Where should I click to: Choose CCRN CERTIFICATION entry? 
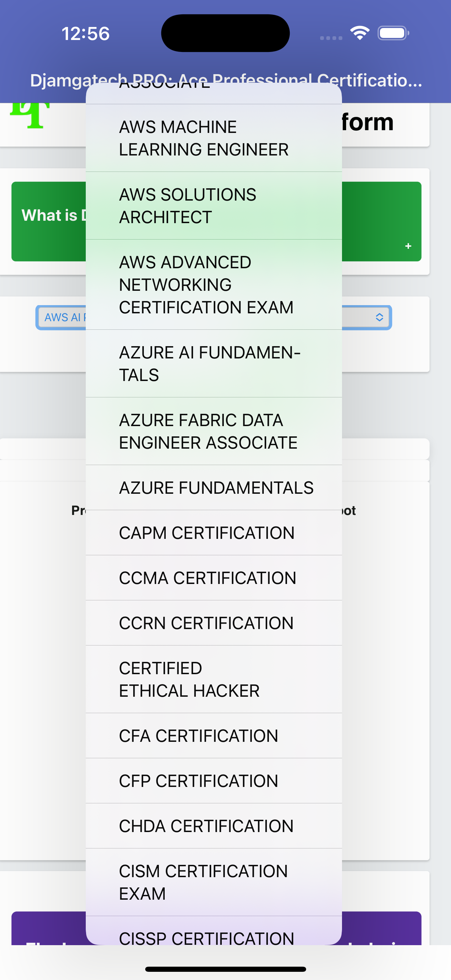pos(214,623)
